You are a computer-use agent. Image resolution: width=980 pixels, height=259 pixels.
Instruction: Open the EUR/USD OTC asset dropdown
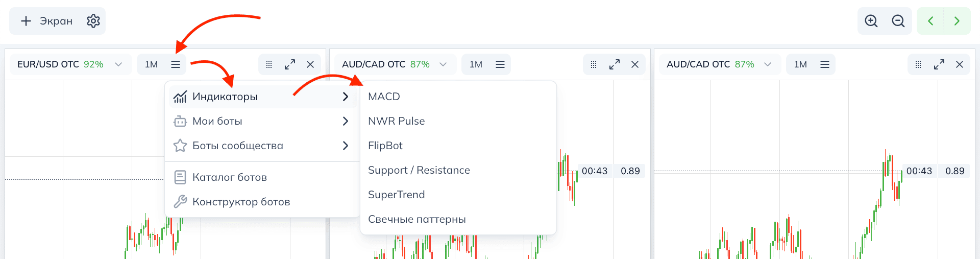pos(70,64)
